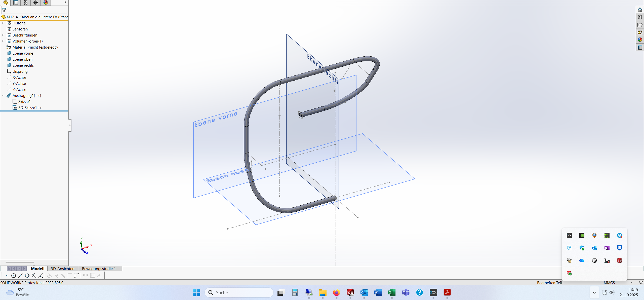Open the ConfigurationManager tab icon

(26, 3)
